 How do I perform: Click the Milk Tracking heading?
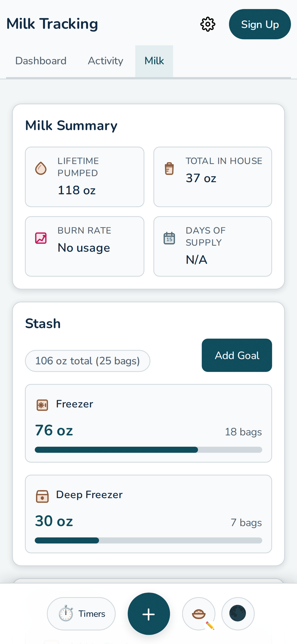tap(52, 23)
